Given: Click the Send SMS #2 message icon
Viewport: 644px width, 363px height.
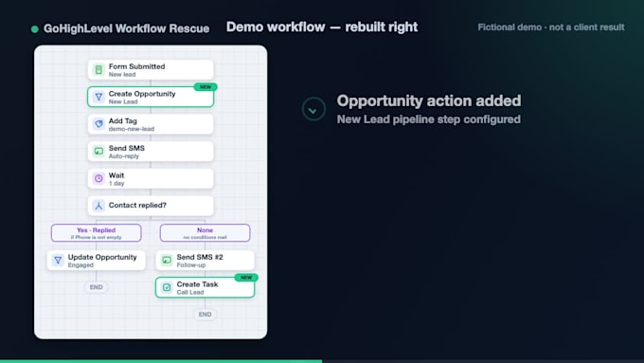Looking at the screenshot, I should (x=167, y=261).
